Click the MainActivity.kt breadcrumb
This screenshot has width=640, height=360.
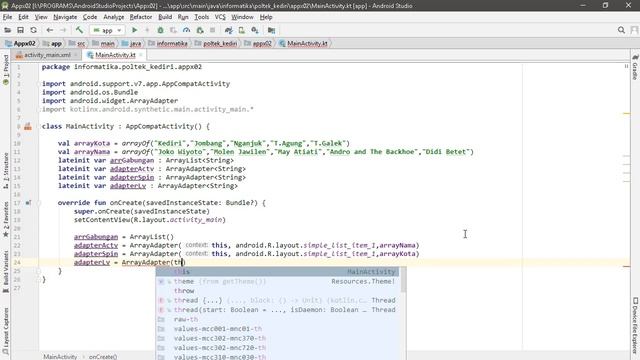(x=303, y=43)
